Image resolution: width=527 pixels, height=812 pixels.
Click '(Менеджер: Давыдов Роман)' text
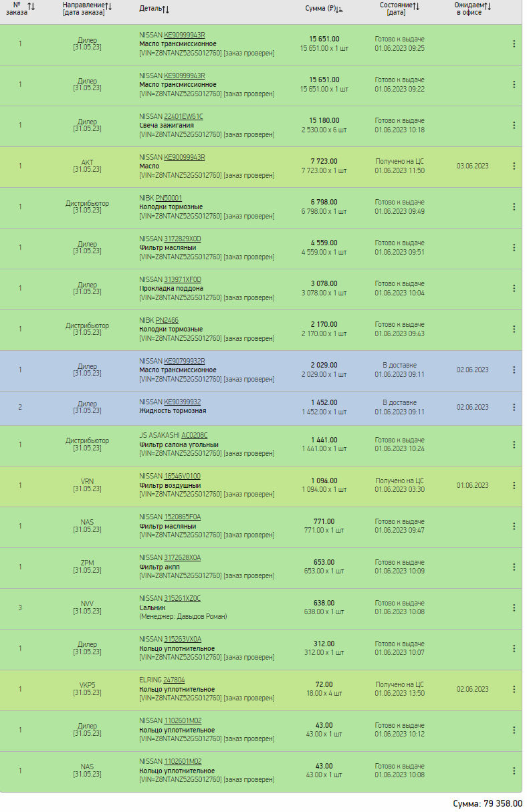tap(183, 616)
